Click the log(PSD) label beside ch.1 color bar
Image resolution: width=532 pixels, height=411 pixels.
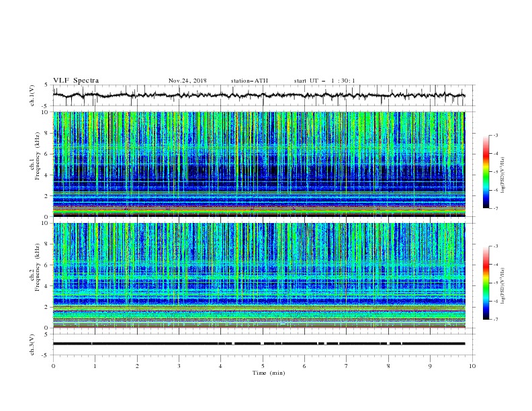[x=503, y=175]
